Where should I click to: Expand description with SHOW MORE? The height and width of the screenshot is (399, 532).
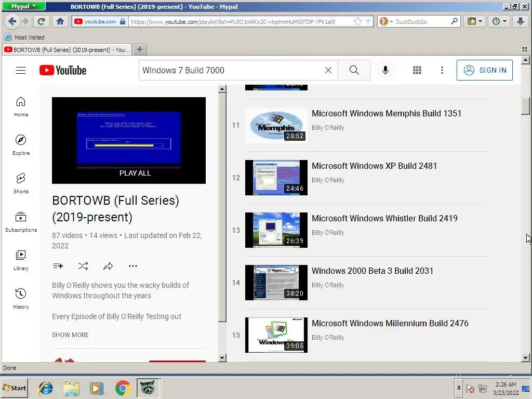70,335
